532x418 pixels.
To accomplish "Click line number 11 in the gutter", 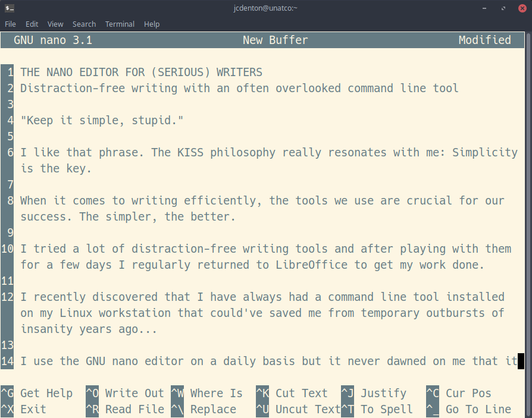I will 7,281.
